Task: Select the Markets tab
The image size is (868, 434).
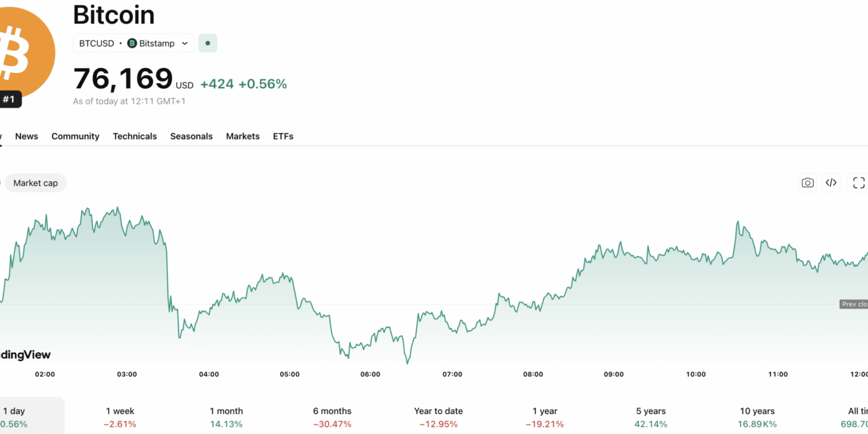Action: click(x=242, y=136)
